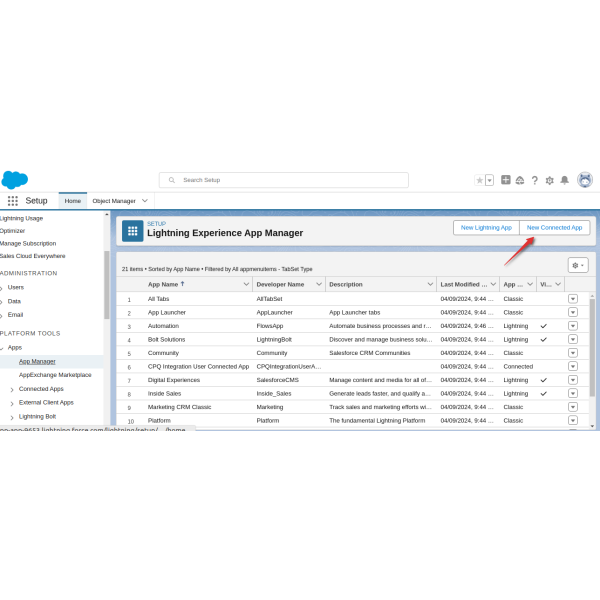Open list view settings gear dropdown

578,265
